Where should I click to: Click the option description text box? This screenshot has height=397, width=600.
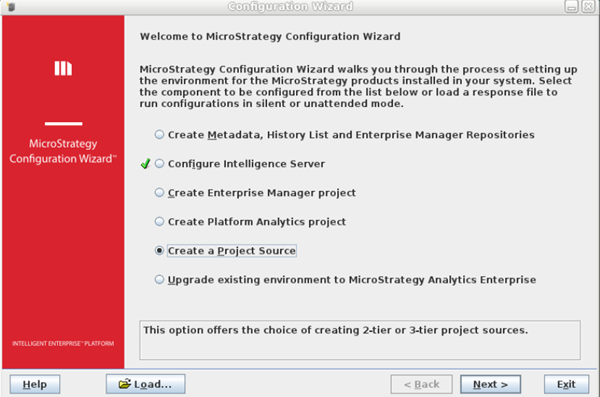coord(360,340)
